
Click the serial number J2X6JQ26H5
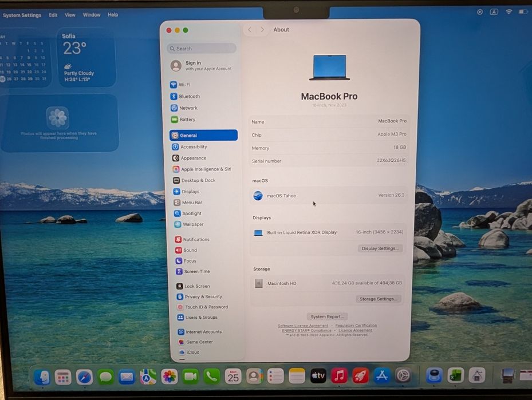(x=391, y=160)
